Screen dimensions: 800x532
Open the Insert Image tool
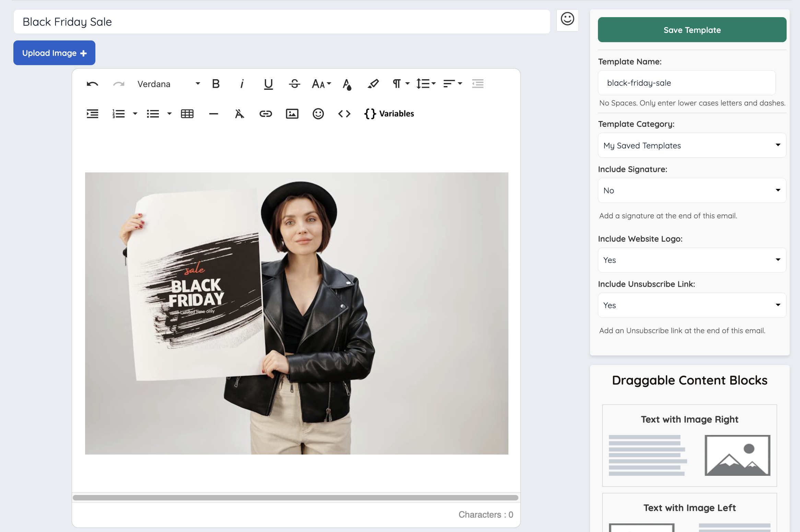(x=292, y=114)
